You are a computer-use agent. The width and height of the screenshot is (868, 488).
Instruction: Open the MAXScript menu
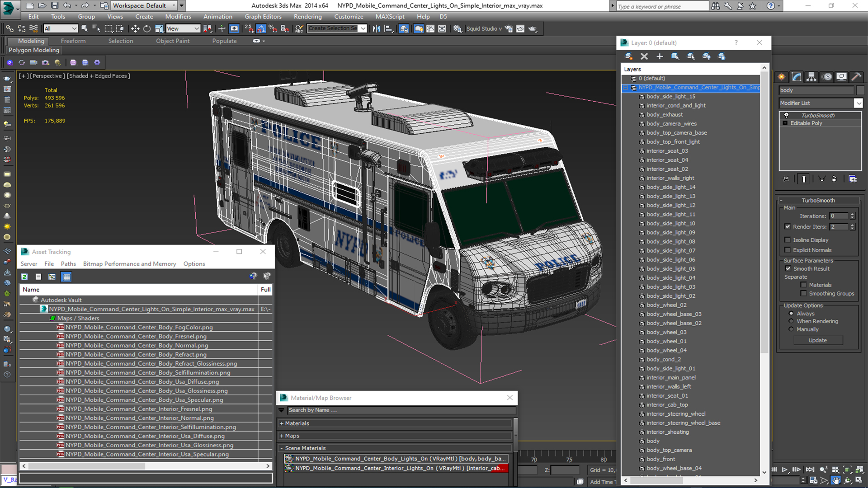[x=390, y=16]
